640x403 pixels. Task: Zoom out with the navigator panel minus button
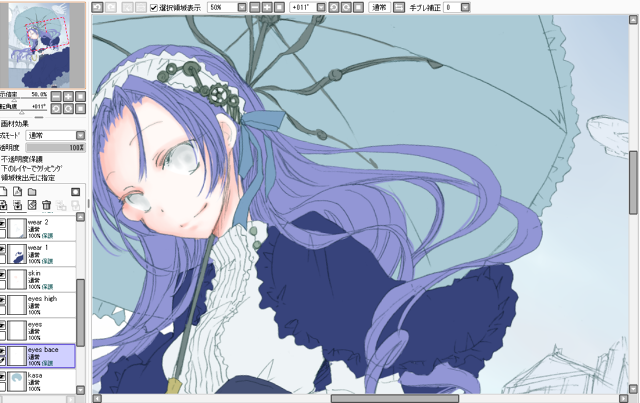[x=56, y=96]
